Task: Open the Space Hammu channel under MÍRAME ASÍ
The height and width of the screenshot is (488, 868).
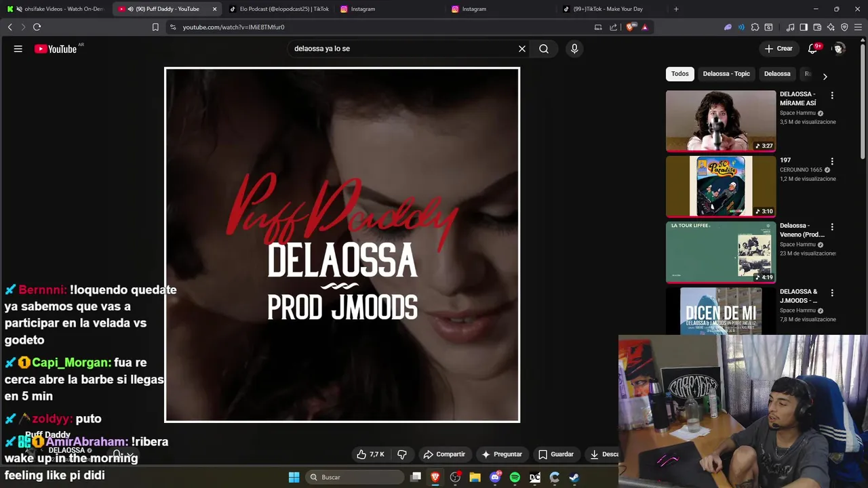Action: tap(797, 113)
